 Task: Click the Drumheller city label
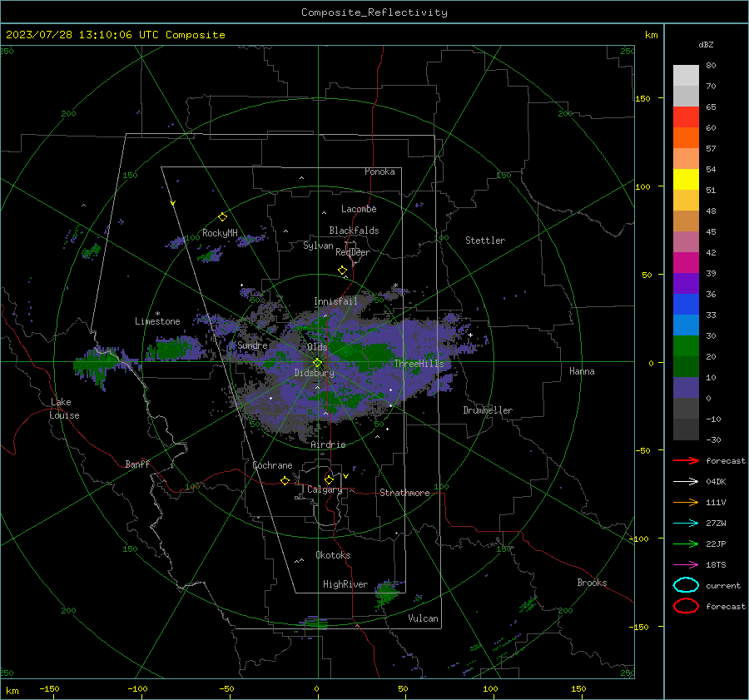[488, 410]
